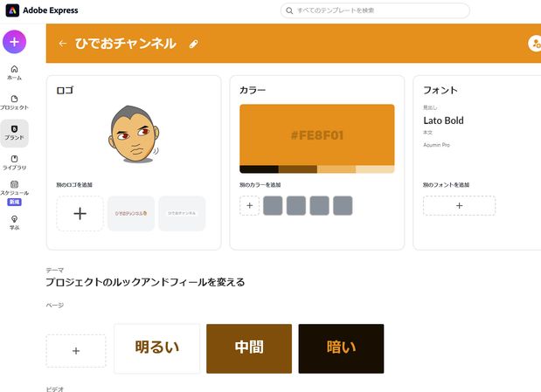541x392 pixels.
Task: Click the pencil icon to rename ひでおチャンネル
Action: 193,44
